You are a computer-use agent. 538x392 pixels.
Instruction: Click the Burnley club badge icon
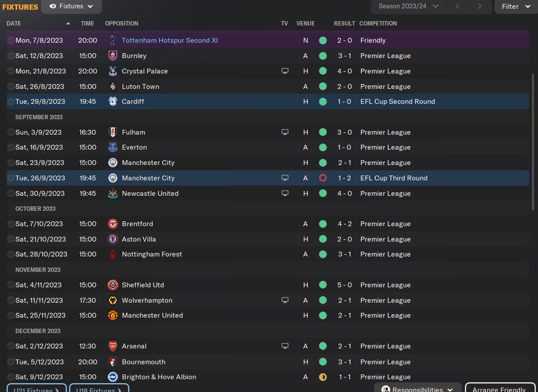pos(113,56)
